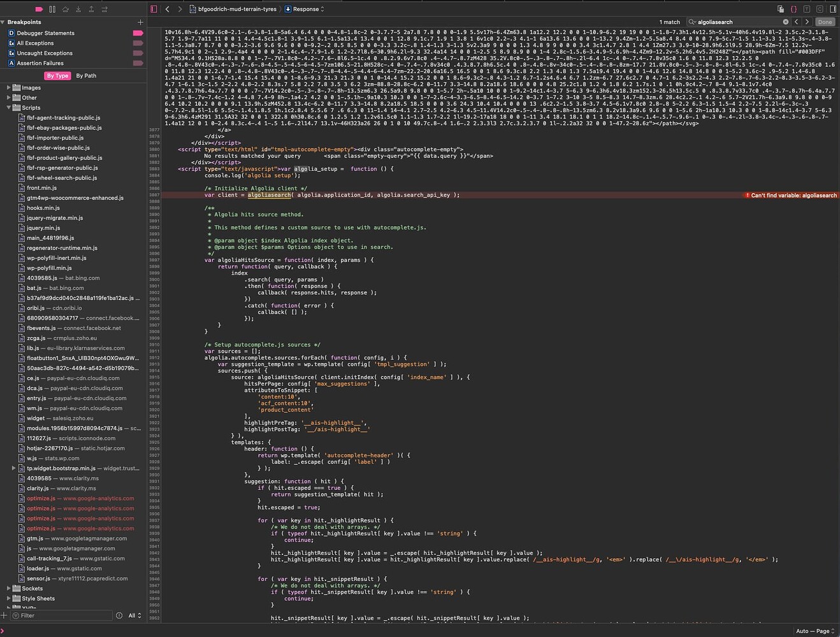Collapse the Breakpoints section

(3, 22)
